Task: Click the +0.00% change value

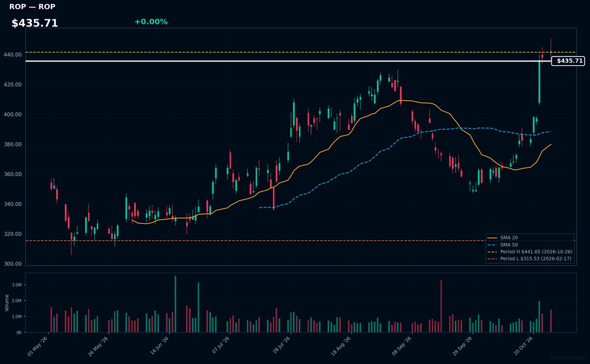Action: pyautogui.click(x=151, y=22)
